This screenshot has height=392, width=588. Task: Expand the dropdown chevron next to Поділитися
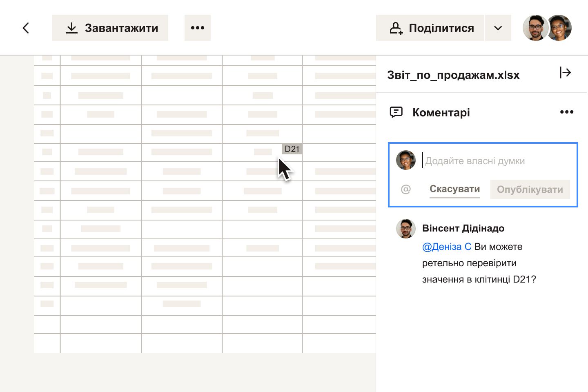(x=498, y=28)
